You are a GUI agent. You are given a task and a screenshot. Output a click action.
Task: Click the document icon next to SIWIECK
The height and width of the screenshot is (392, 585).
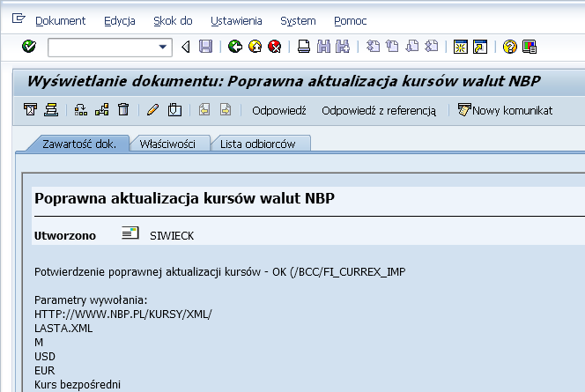tap(130, 233)
